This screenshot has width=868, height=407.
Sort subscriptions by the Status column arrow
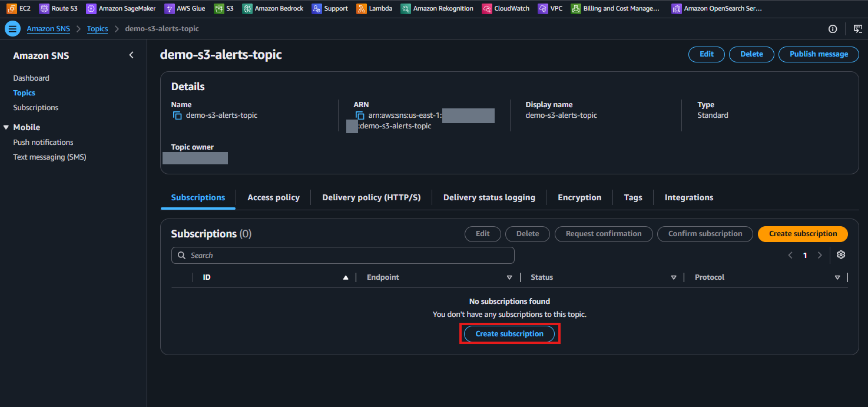[x=674, y=277]
